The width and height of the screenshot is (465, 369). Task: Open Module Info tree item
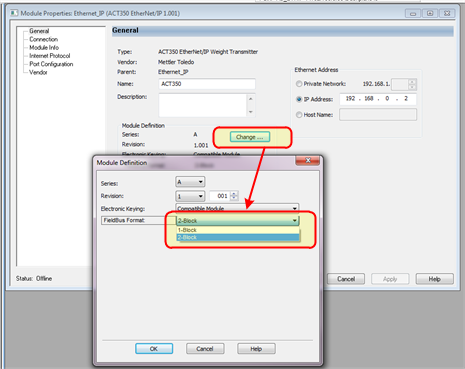pos(44,48)
